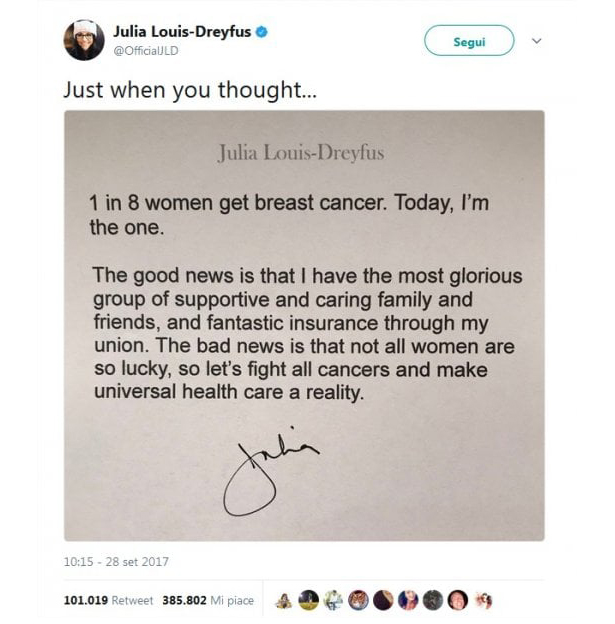
Task: Open the last liker avatar on the right
Action: 483,601
